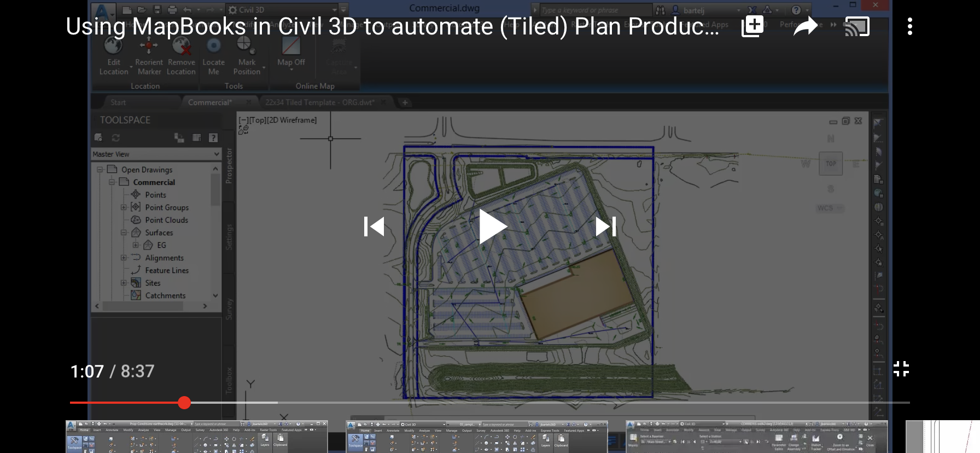Viewport: 980px width, 453px height.
Task: Expand the Alignments tree node
Action: tap(124, 258)
